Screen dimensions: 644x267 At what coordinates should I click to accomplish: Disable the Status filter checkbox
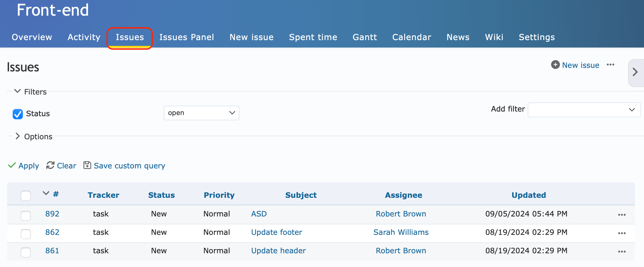tap(18, 114)
